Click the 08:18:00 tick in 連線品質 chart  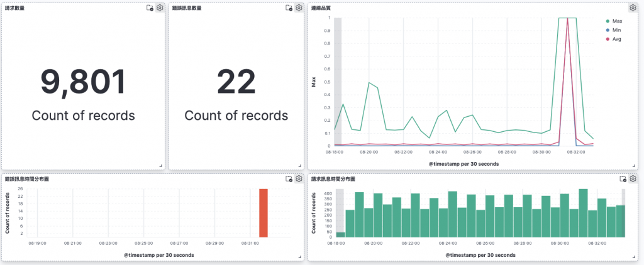click(335, 152)
